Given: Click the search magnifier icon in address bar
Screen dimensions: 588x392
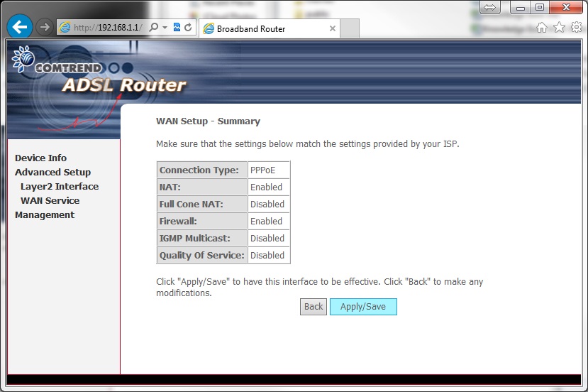Looking at the screenshot, I should click(153, 28).
